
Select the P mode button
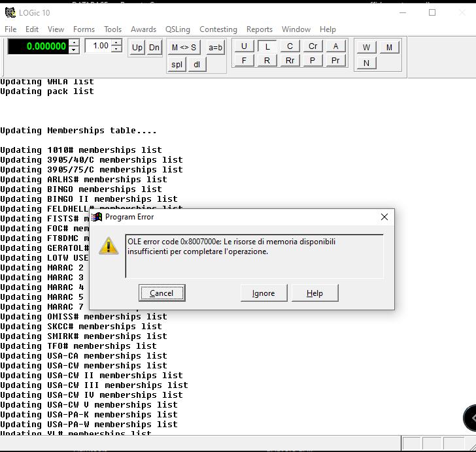[313, 60]
